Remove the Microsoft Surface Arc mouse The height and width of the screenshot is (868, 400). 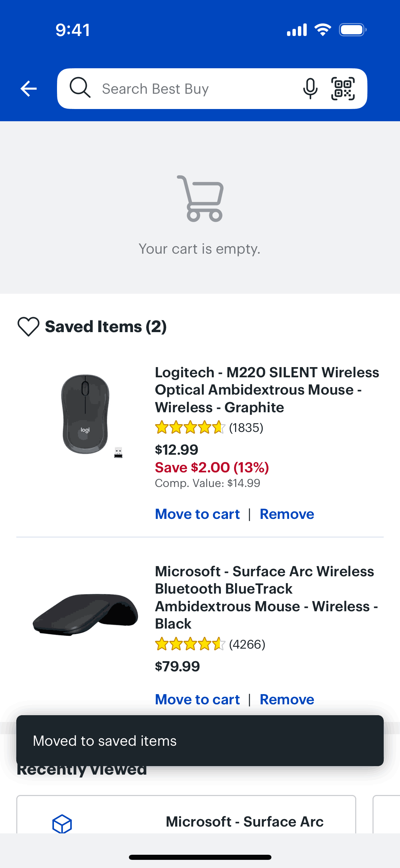[x=287, y=700]
